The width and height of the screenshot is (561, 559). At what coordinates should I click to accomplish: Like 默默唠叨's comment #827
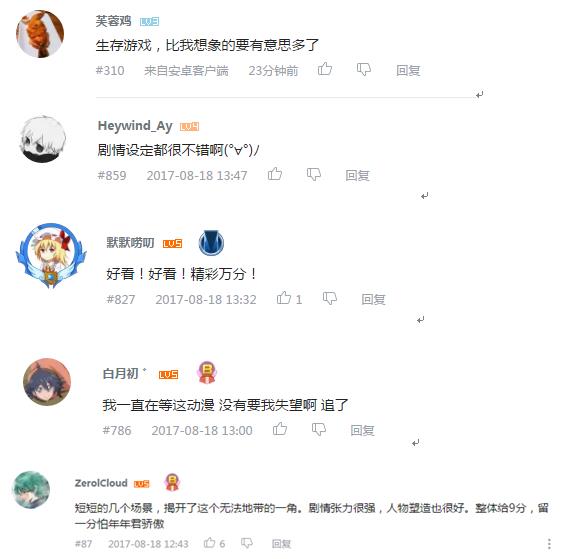coord(284,298)
